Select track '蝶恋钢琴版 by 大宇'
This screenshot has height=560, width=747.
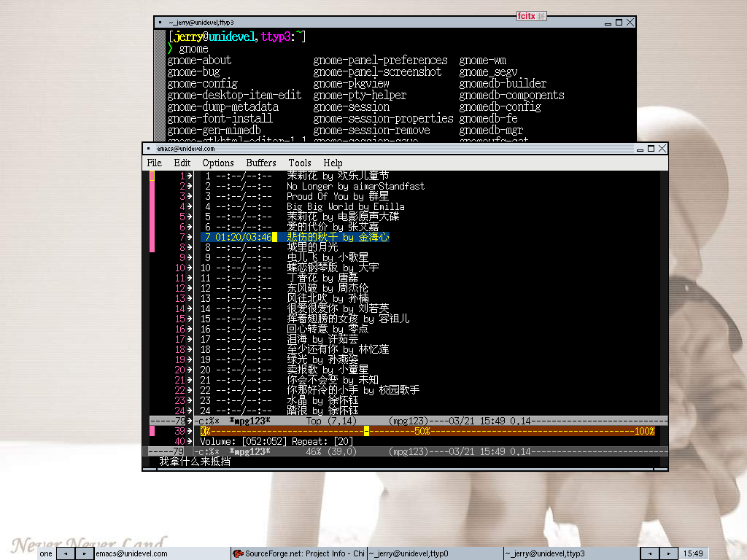point(333,268)
